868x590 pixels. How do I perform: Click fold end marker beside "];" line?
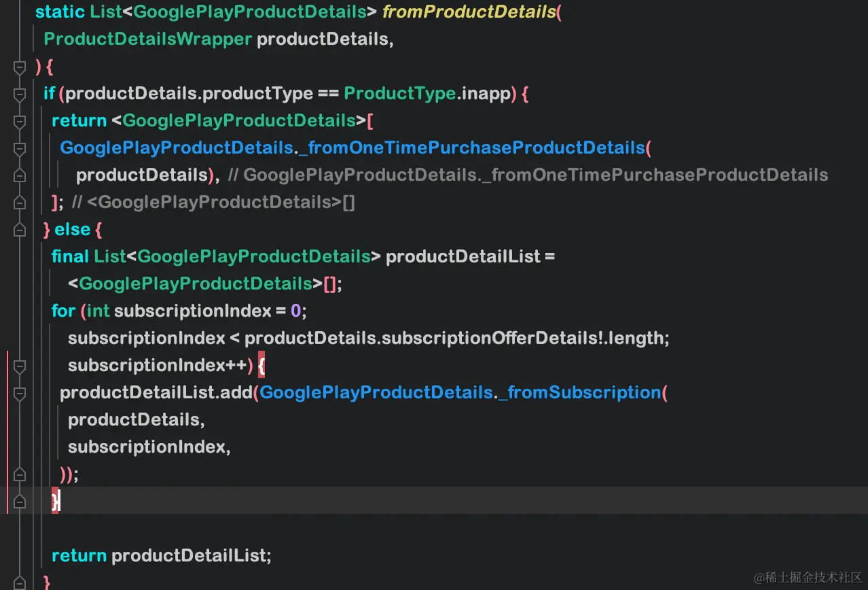point(19,203)
